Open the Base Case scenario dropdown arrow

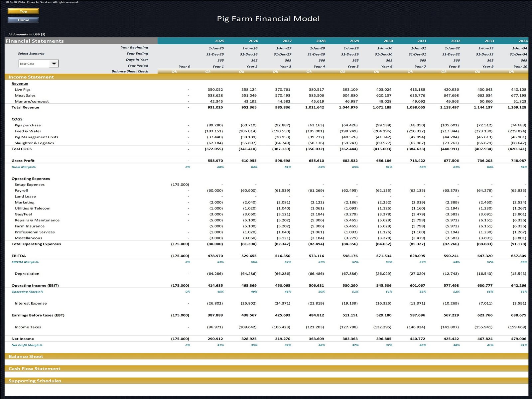pyautogui.click(x=54, y=64)
